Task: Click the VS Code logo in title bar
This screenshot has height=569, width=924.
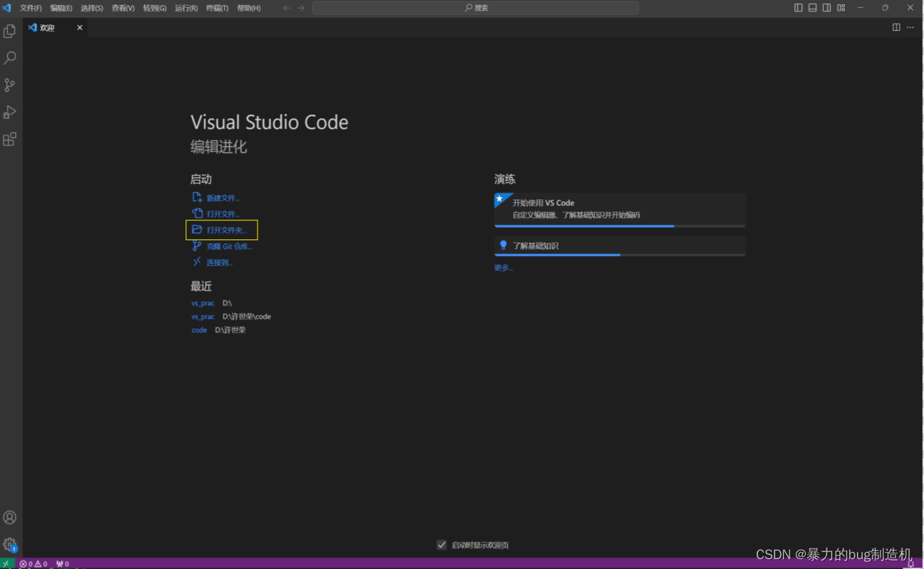Action: point(7,8)
